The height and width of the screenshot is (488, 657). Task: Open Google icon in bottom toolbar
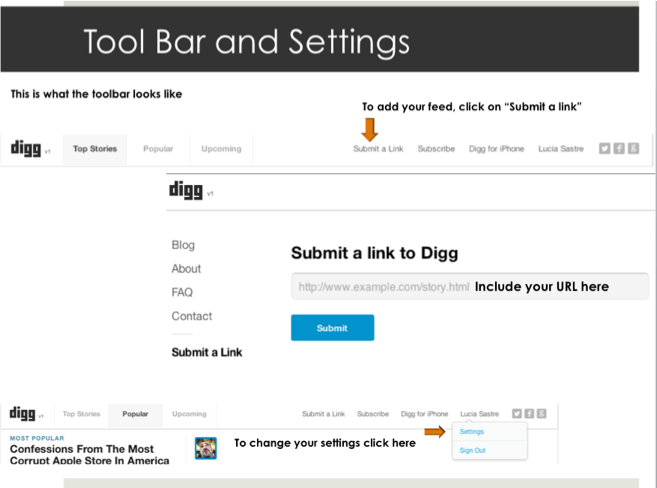click(541, 413)
